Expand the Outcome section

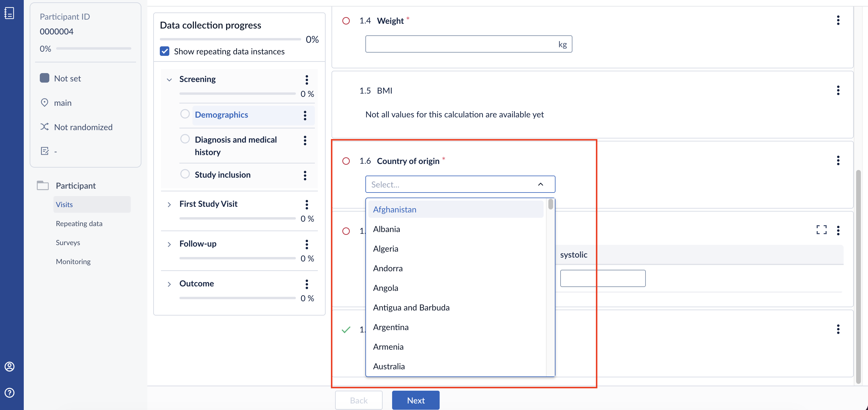pos(170,284)
